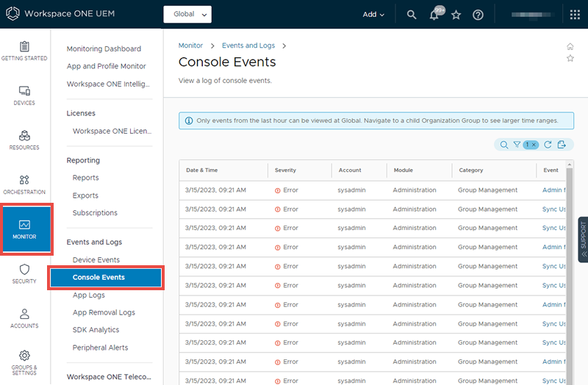Open the SDK Analytics page
The image size is (588, 385).
click(x=96, y=330)
